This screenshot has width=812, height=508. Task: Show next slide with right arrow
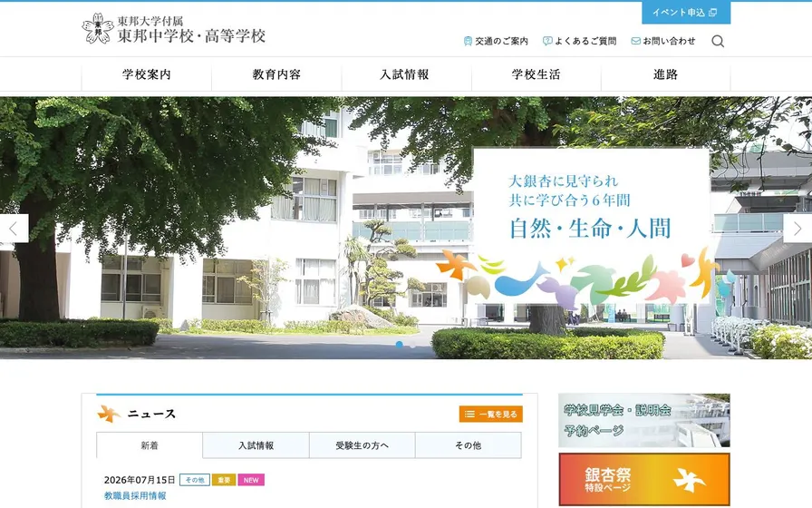[797, 229]
